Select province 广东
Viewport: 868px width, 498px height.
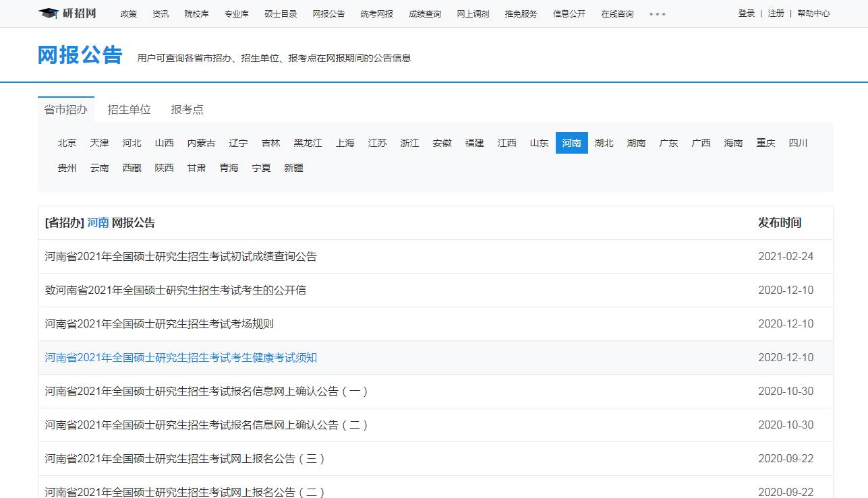click(668, 143)
